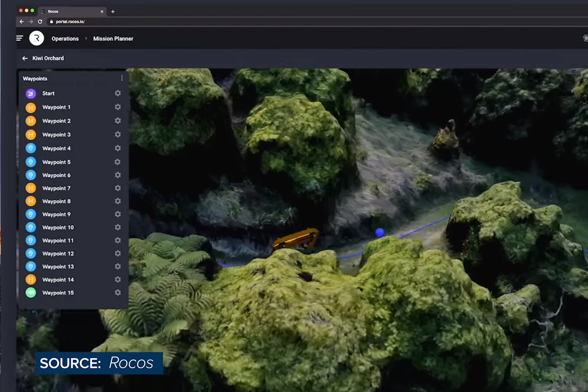Open the hamburger navigation menu
This screenshot has height=392, width=588.
point(20,38)
